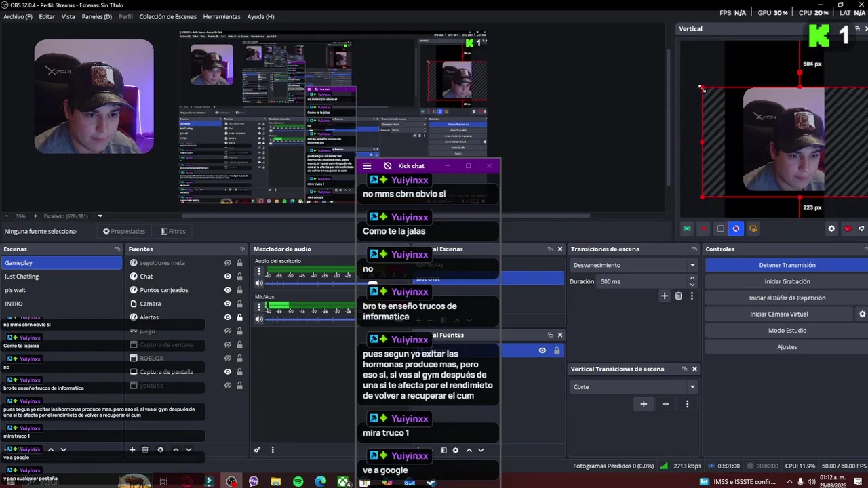Open vertical transitions three-dot menu

[x=687, y=404]
